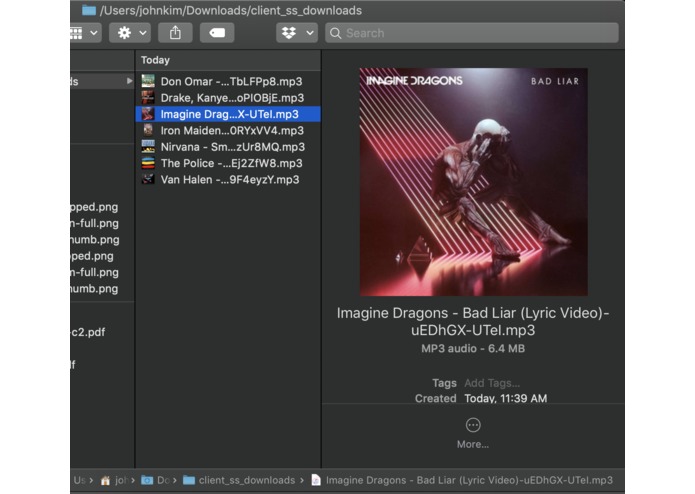The image size is (695, 494).
Task: Click Created Today, 11:39 AM value
Action: [506, 398]
